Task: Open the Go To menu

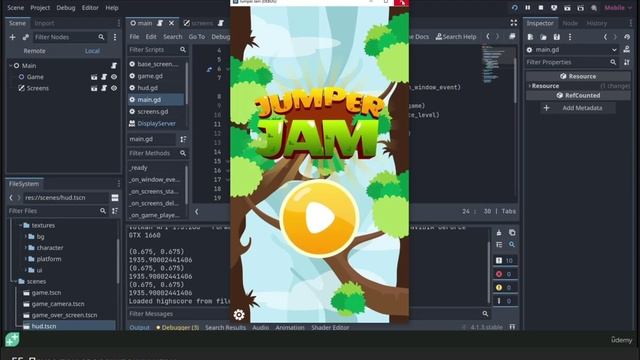Action: [197, 37]
